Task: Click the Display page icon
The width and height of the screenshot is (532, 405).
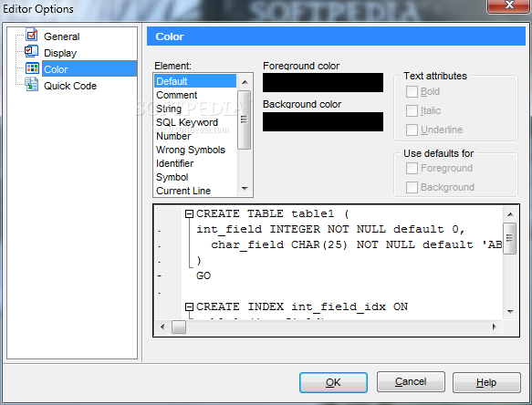Action: pyautogui.click(x=32, y=52)
